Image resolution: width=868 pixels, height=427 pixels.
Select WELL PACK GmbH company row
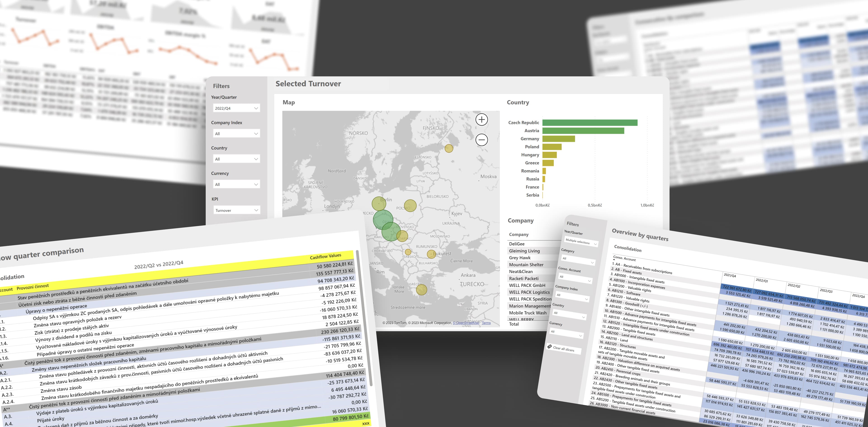pyautogui.click(x=527, y=285)
